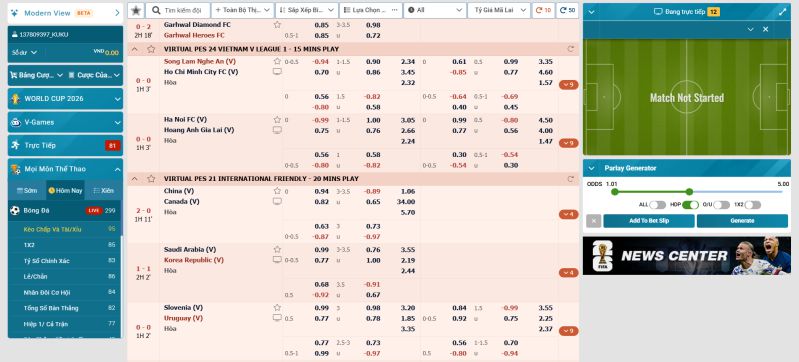This screenshot has width=799, height=362.
Task: Open live TV icon for Ho Chi Minh City FC
Action: coord(277,72)
